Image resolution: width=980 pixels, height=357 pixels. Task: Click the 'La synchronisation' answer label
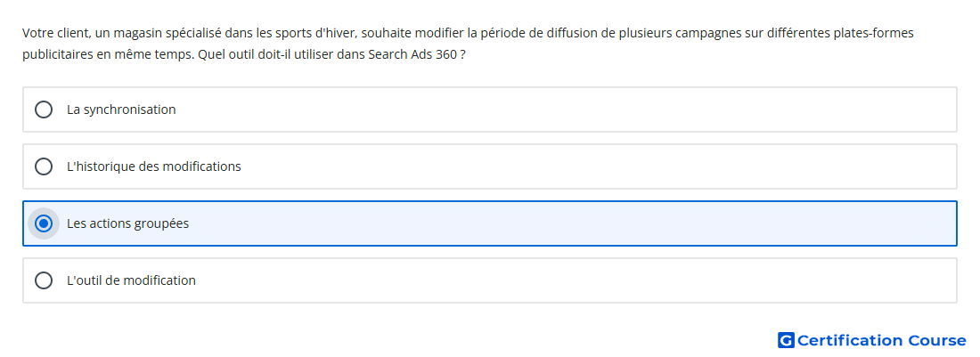tap(121, 110)
